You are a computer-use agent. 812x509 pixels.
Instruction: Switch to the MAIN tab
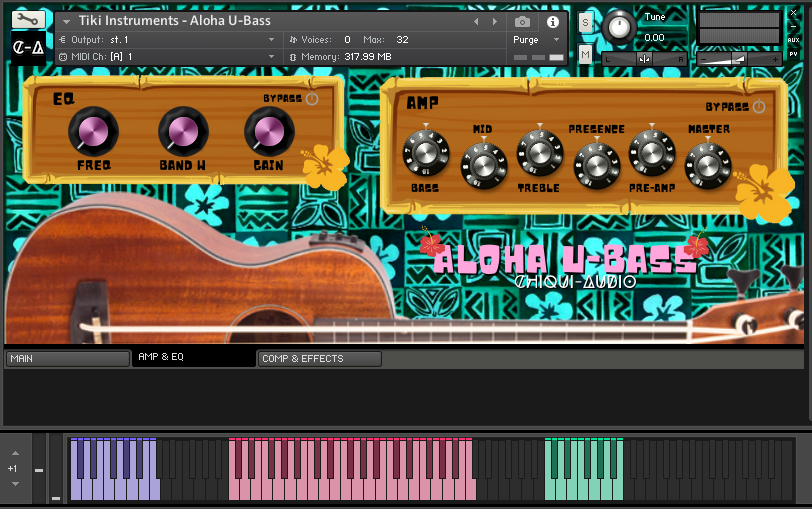66,358
